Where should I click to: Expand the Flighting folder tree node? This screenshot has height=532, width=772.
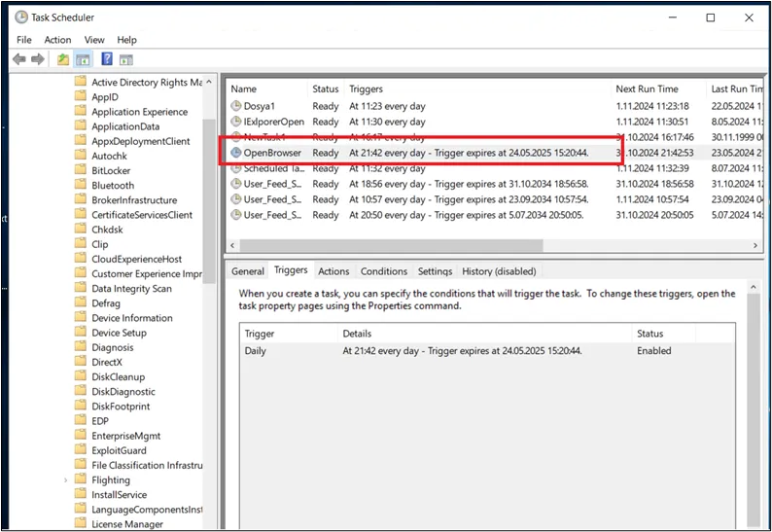pyautogui.click(x=65, y=479)
